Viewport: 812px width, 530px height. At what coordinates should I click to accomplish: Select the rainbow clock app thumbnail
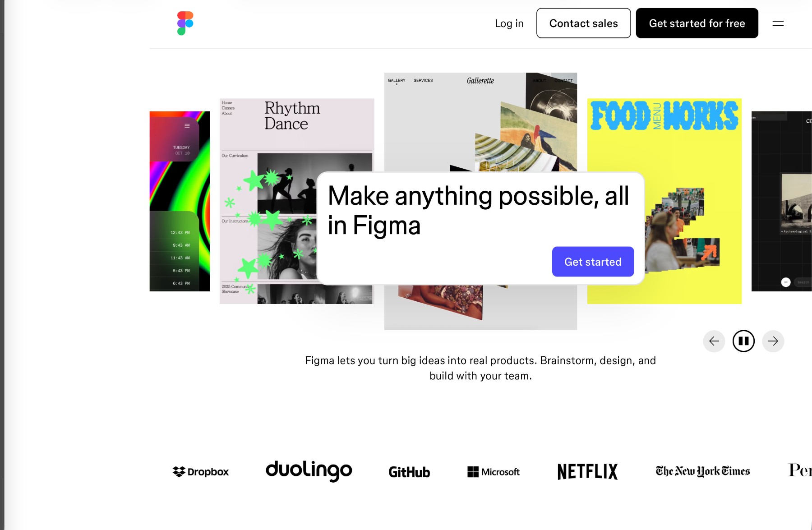point(180,201)
